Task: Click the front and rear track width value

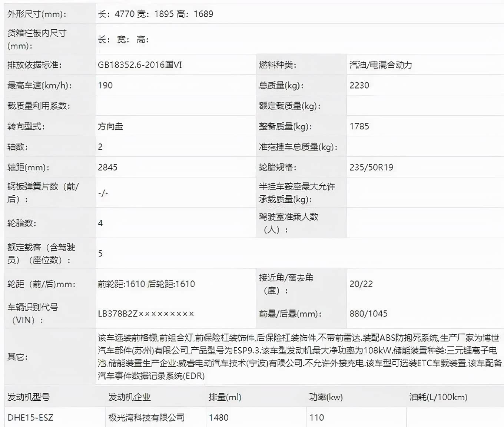Action: 146,284
